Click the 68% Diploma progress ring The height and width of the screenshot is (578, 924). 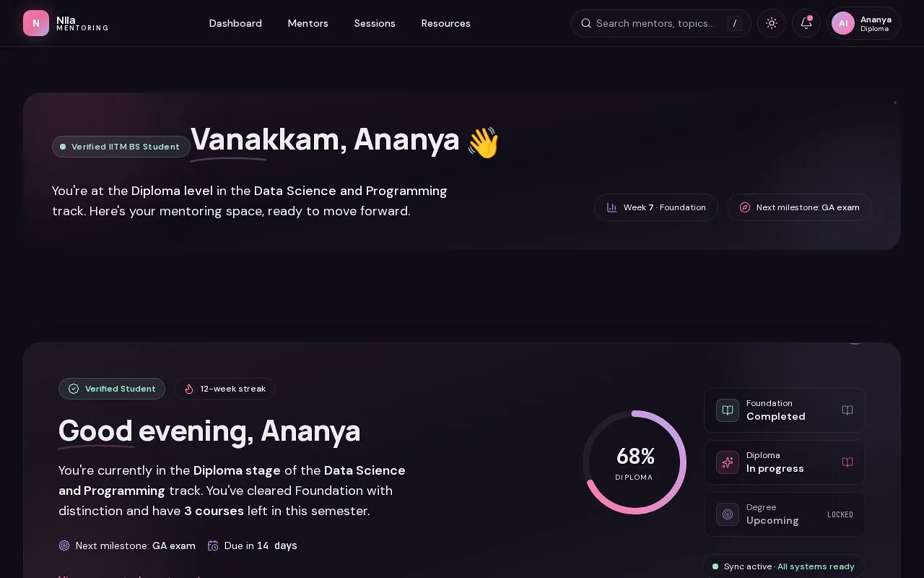[635, 462]
